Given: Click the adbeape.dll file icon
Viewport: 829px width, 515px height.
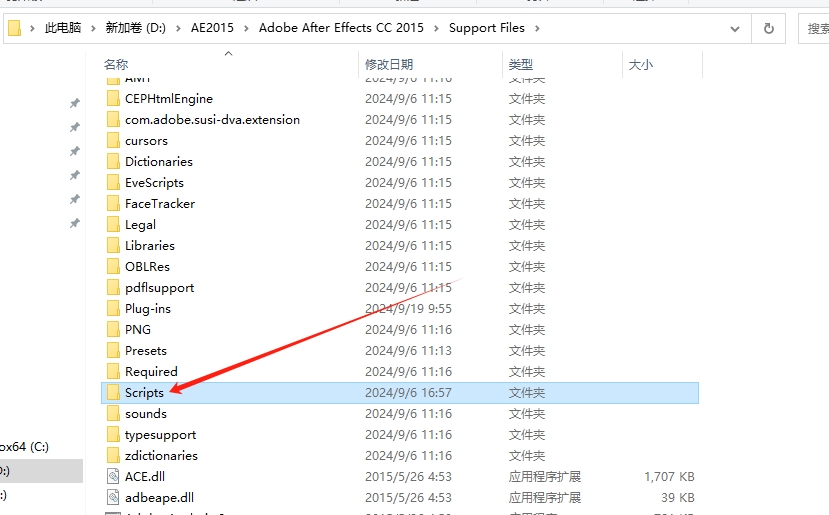Looking at the screenshot, I should (x=113, y=498).
